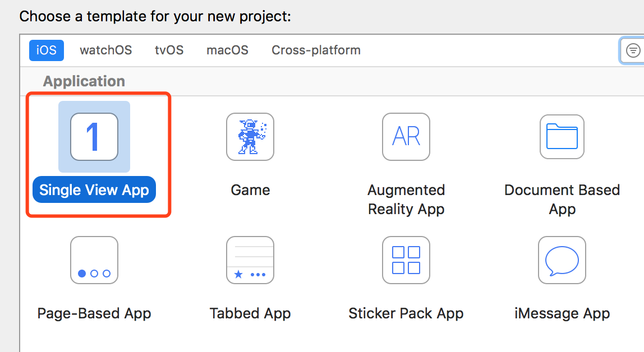Select the Document Based App folder icon
The image size is (644, 352).
(562, 137)
